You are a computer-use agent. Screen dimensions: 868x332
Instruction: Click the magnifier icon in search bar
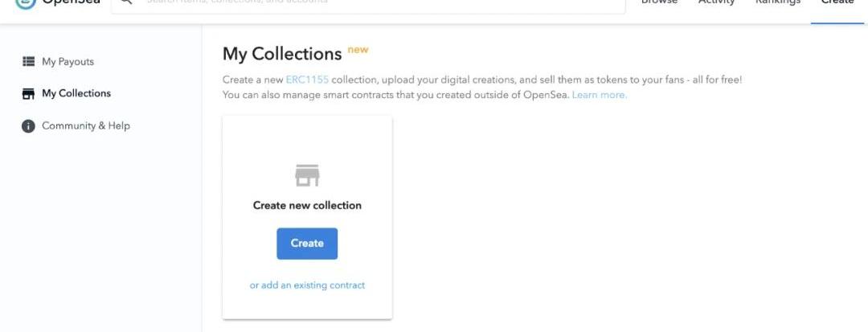point(126,2)
